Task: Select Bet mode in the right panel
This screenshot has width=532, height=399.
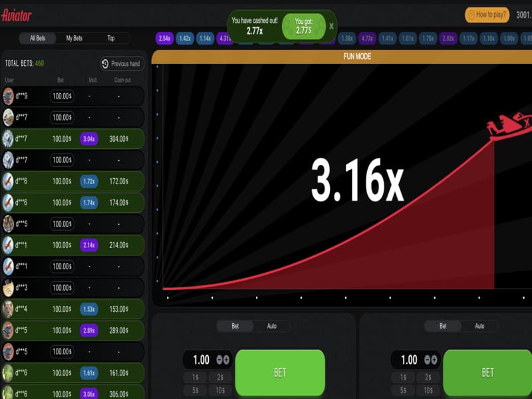Action: click(x=443, y=326)
